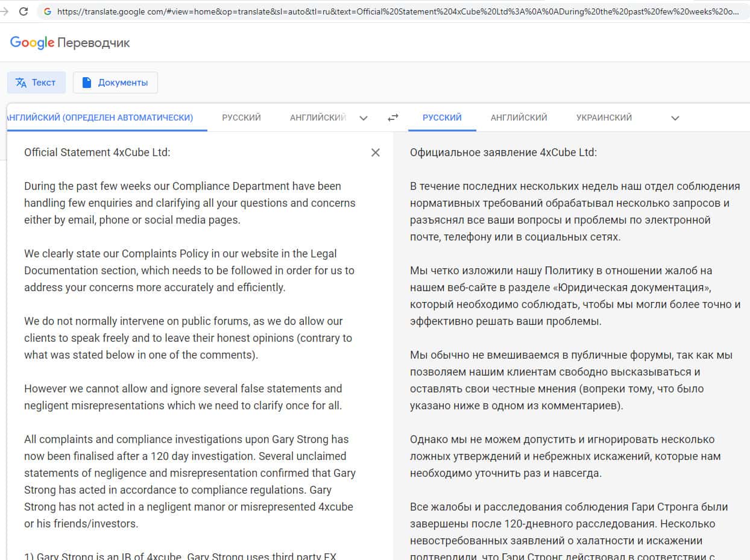Image resolution: width=750 pixels, height=560 pixels.
Task: Click the Документы button's document icon
Action: (87, 83)
